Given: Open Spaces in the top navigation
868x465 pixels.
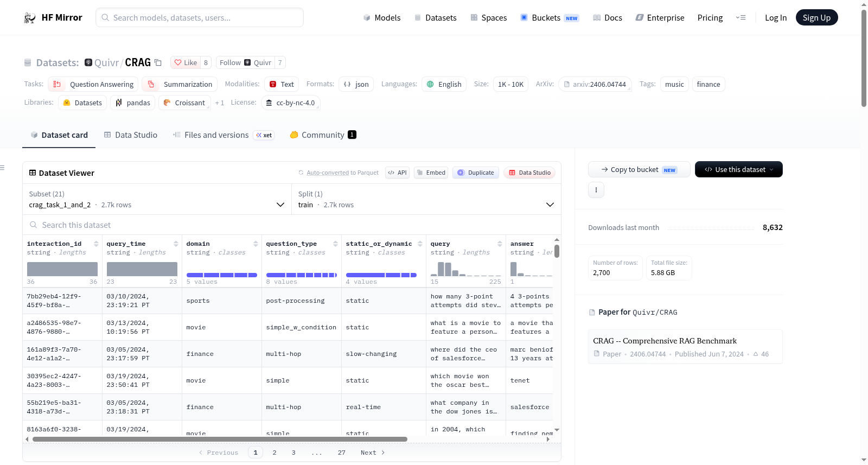Looking at the screenshot, I should pos(489,17).
